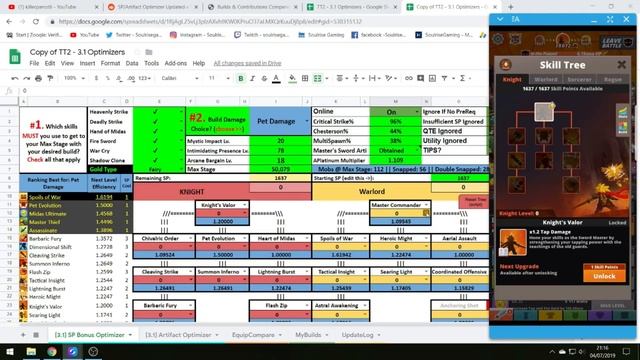The image size is (640, 360).
Task: Toggle Bold formatting
Action: (241, 78)
